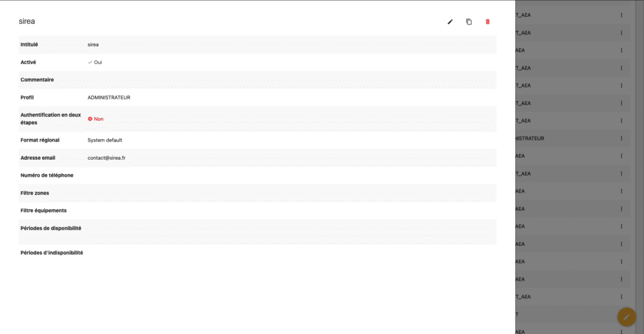Click the Numéro de téléphone label
The image size is (644, 334).
[x=47, y=175]
